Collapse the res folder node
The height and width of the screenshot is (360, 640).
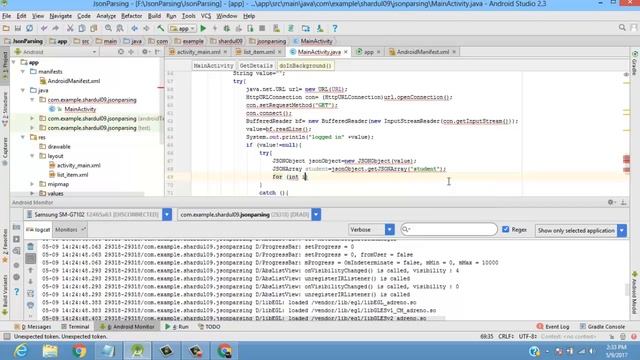tap(23, 137)
